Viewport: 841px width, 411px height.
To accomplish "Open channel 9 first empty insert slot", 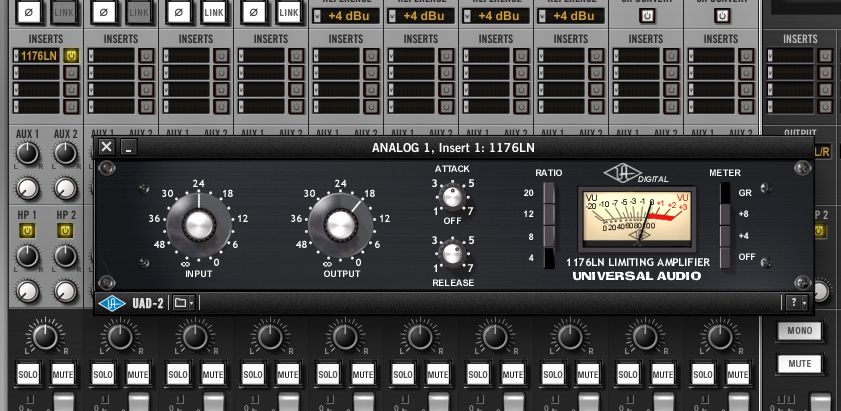I will click(637, 56).
